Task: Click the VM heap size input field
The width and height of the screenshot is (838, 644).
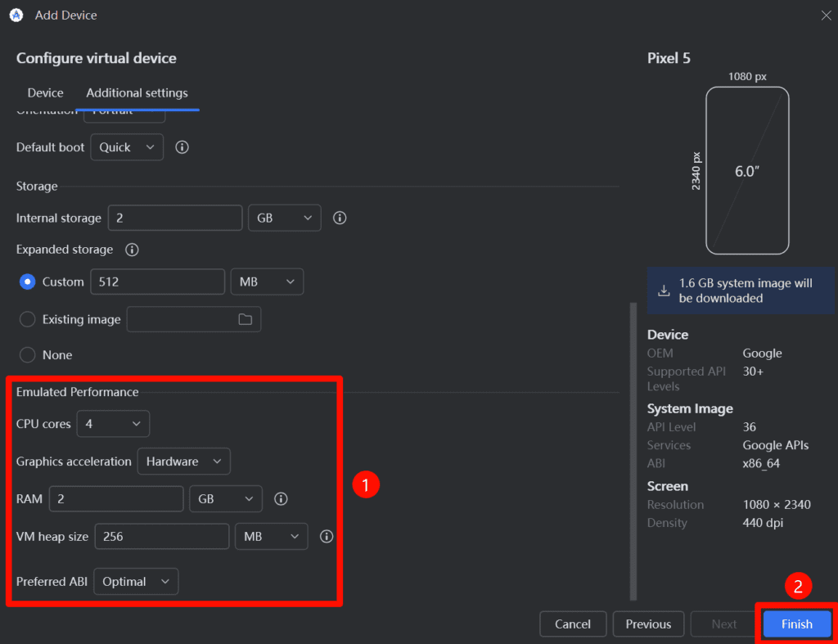Action: 162,537
